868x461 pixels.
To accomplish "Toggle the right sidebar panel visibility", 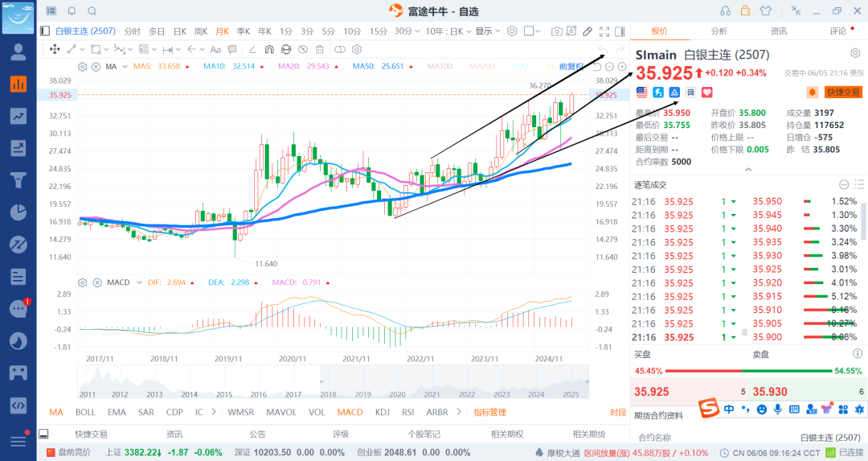I will 620,31.
